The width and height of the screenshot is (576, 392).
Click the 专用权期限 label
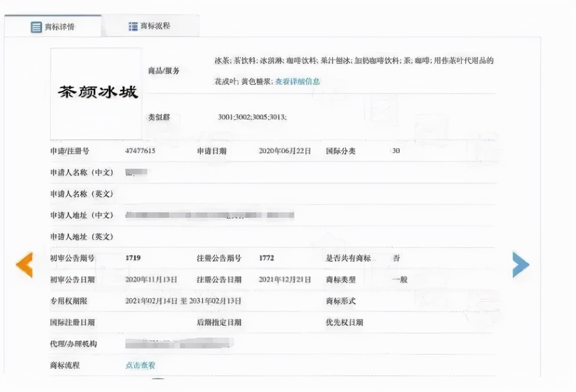coord(69,301)
